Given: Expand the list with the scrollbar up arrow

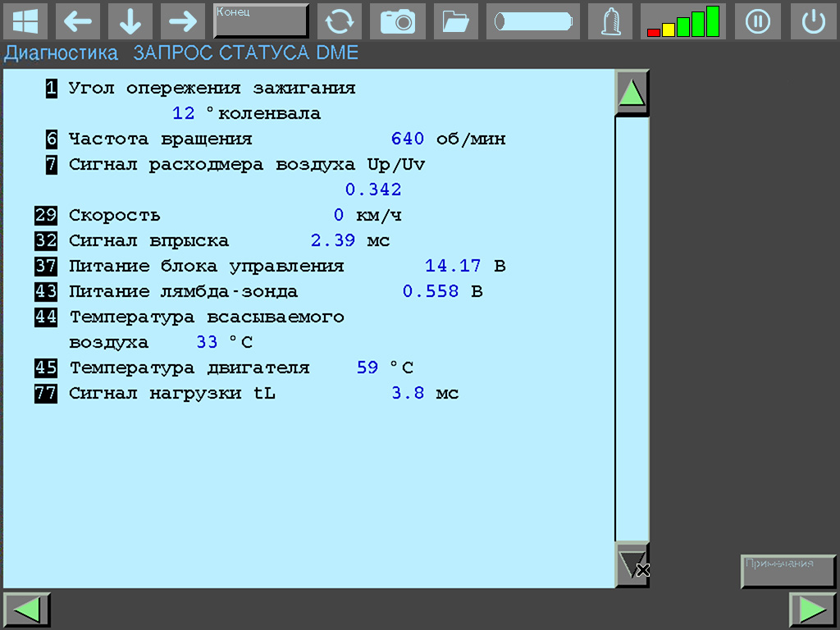Looking at the screenshot, I should tap(632, 91).
